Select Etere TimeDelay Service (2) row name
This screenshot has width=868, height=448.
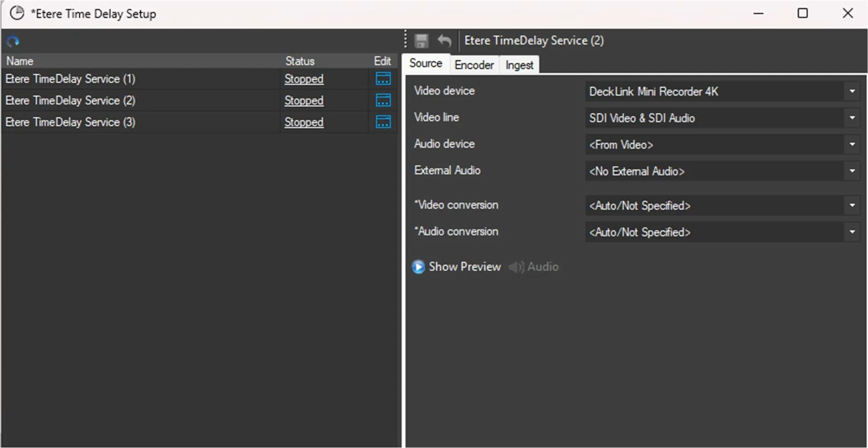(x=70, y=101)
